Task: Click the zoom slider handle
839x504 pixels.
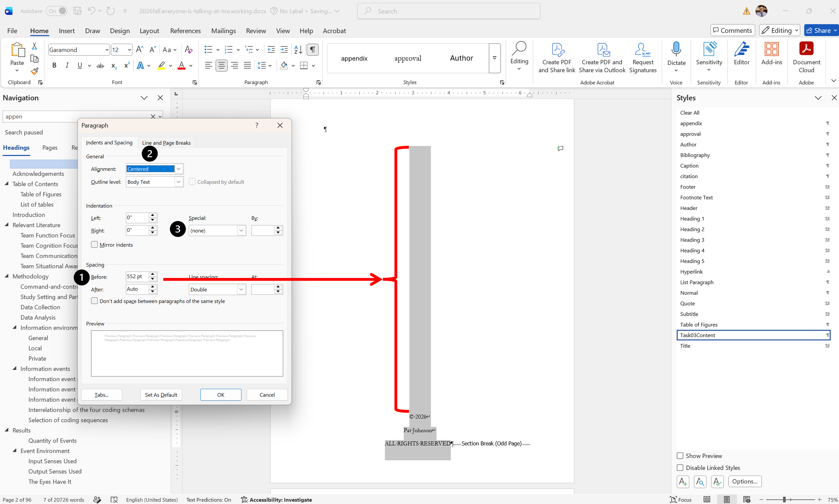Action: pyautogui.click(x=784, y=499)
